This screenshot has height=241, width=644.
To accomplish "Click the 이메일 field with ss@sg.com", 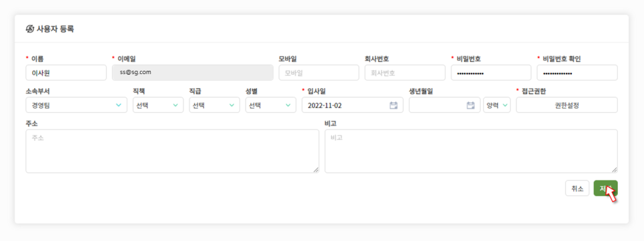I will 193,73.
